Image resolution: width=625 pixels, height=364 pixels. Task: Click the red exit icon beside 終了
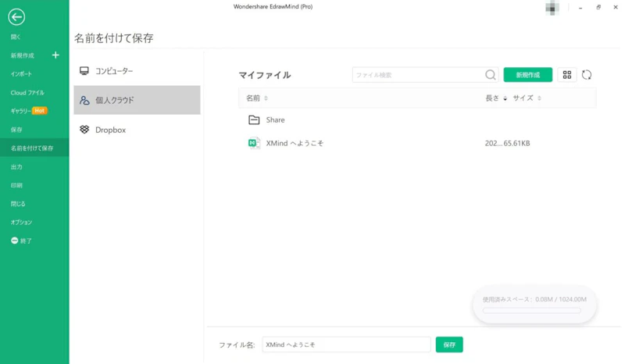[x=14, y=241]
